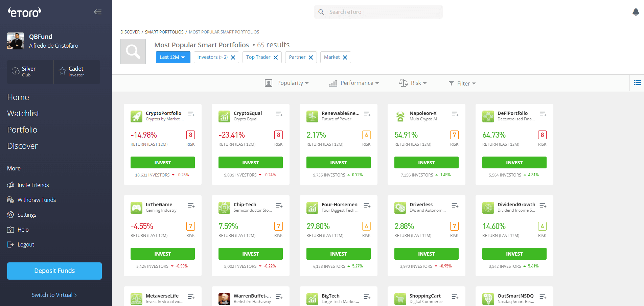The height and width of the screenshot is (306, 644).
Task: Add MetaverseLife to watchlist icon
Action: [x=191, y=297]
